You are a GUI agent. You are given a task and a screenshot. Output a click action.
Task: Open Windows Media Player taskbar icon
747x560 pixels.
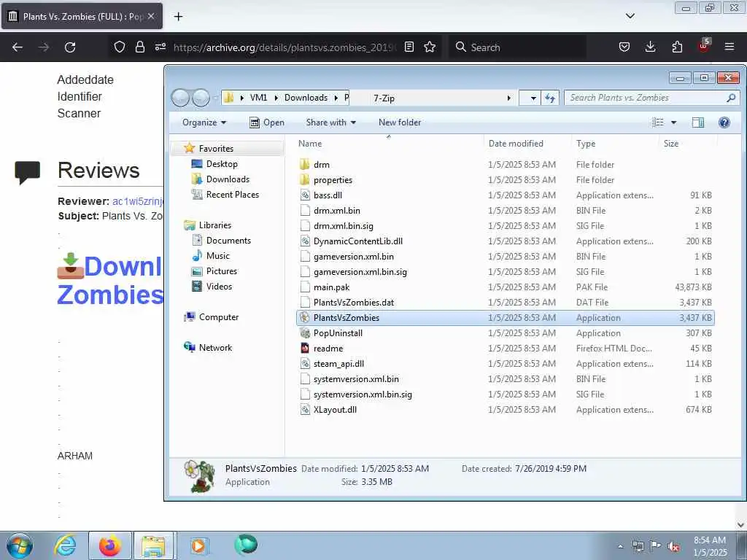pos(198,545)
